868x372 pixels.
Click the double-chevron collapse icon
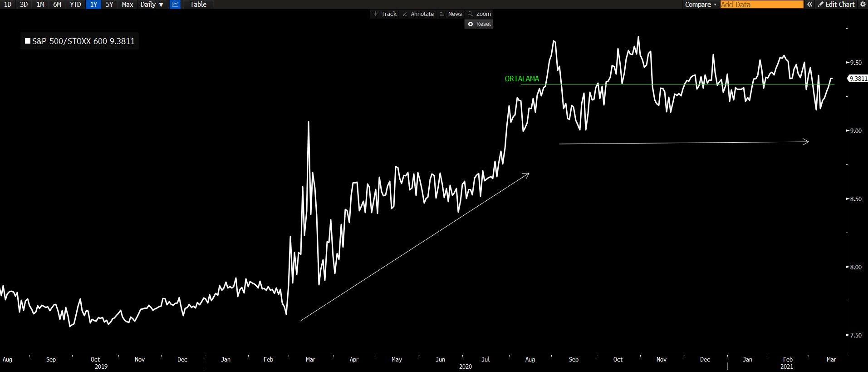(x=810, y=5)
